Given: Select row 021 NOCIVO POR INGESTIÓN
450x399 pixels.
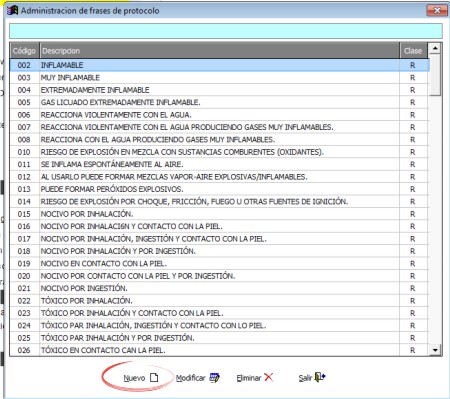Looking at the screenshot, I should (x=219, y=288).
